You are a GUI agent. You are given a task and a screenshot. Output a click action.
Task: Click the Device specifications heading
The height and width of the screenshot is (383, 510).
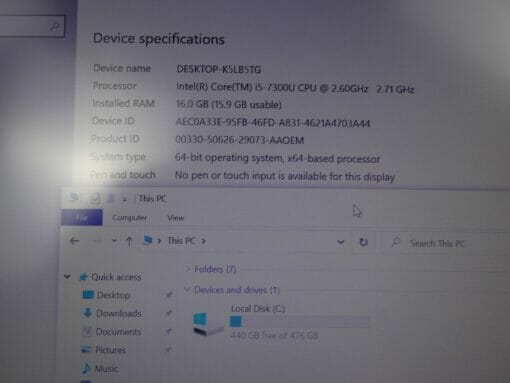tap(159, 39)
